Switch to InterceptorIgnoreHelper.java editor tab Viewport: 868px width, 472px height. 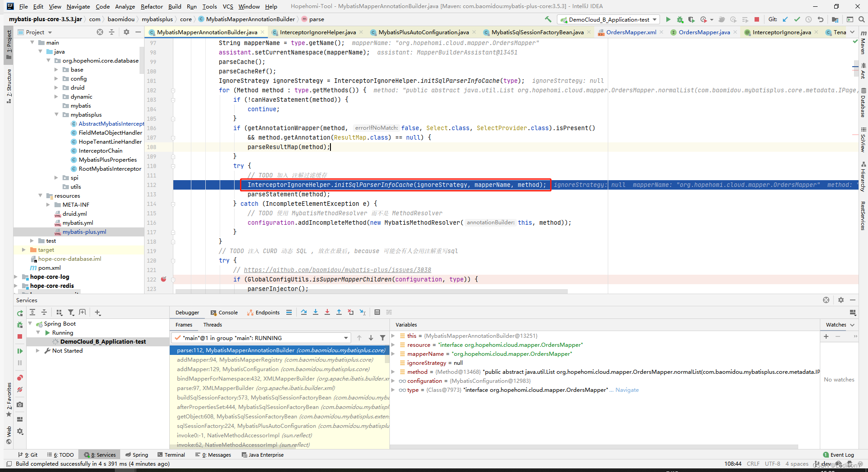(x=317, y=32)
